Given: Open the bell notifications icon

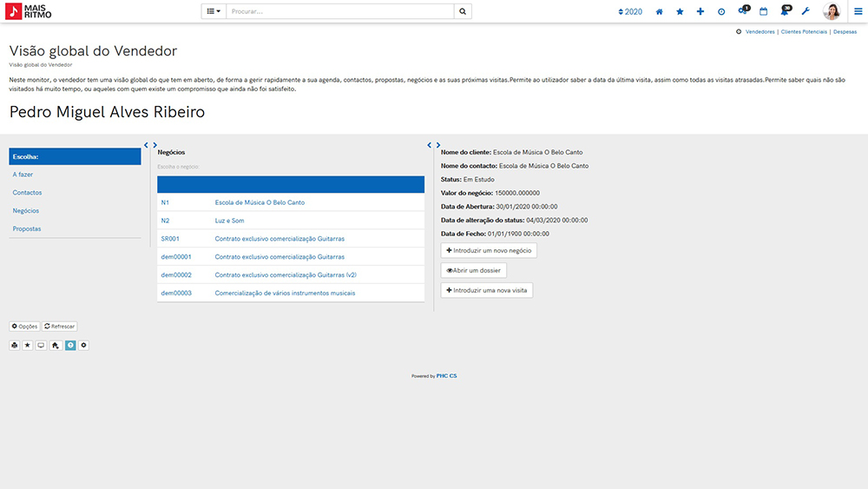Looking at the screenshot, I should (x=785, y=11).
